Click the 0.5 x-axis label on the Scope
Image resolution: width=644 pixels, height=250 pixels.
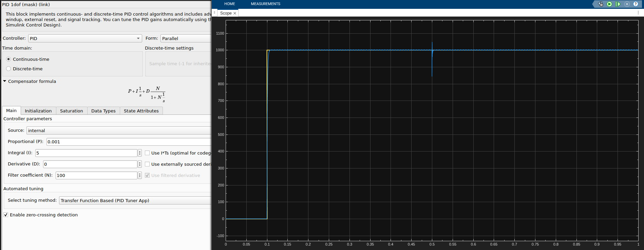(x=432, y=244)
